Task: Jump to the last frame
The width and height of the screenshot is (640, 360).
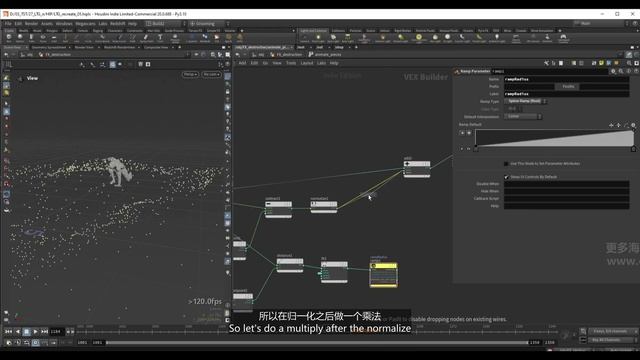Action: pyautogui.click(x=44, y=332)
